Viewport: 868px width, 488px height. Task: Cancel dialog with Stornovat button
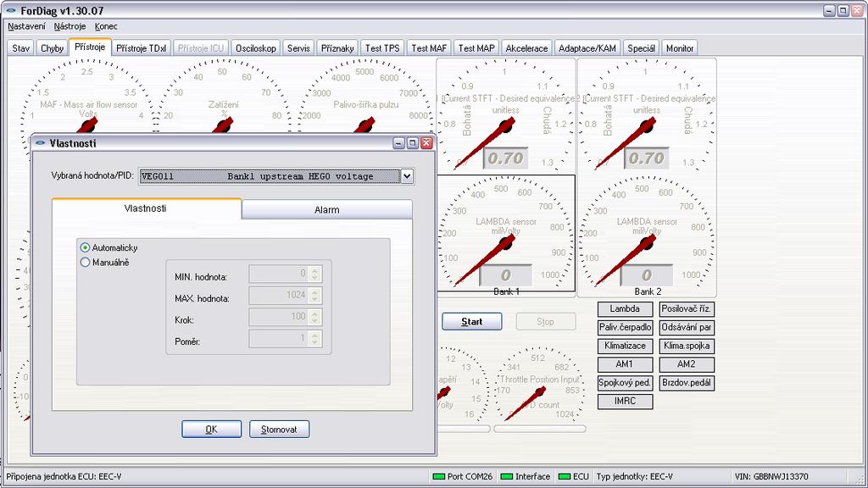pos(279,430)
